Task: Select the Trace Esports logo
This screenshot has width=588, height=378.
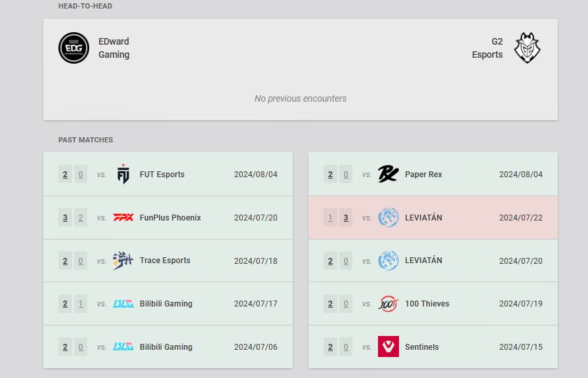Action: tap(123, 261)
